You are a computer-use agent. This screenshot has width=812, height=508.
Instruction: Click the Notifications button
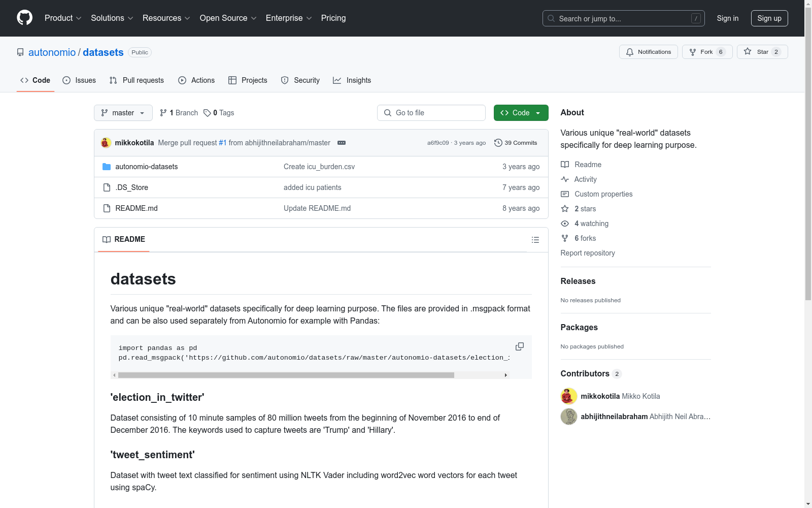click(649, 52)
